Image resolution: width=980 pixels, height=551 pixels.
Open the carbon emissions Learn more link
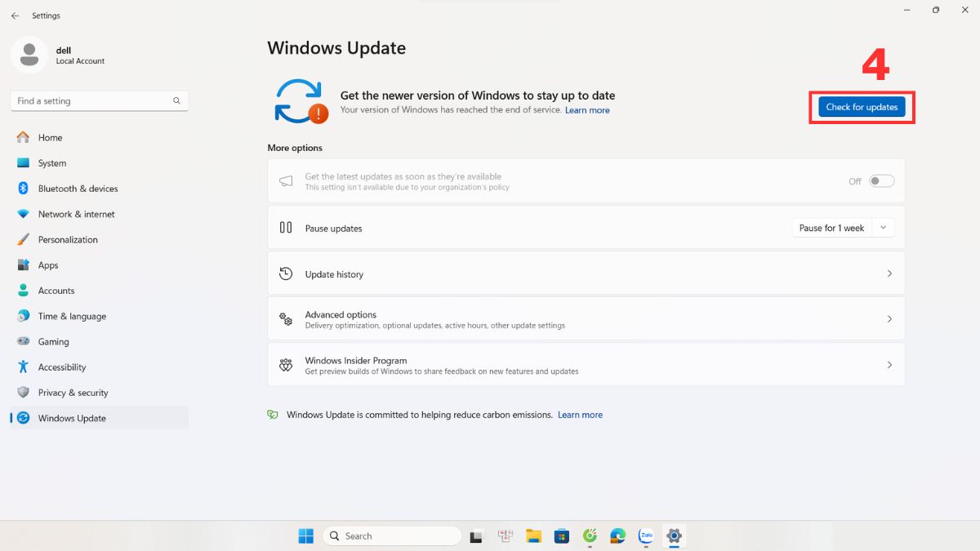[580, 415]
